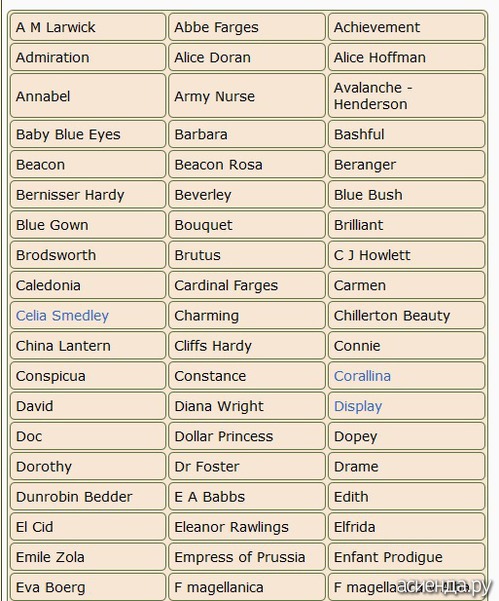The height and width of the screenshot is (601, 499).
Task: Click the Diana Wright cell
Action: (247, 406)
